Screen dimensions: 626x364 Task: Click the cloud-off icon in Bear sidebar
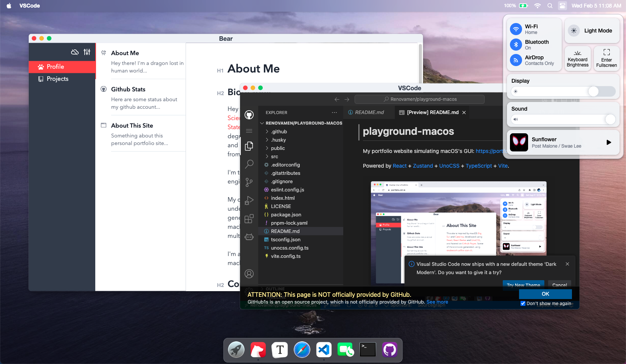pos(75,52)
